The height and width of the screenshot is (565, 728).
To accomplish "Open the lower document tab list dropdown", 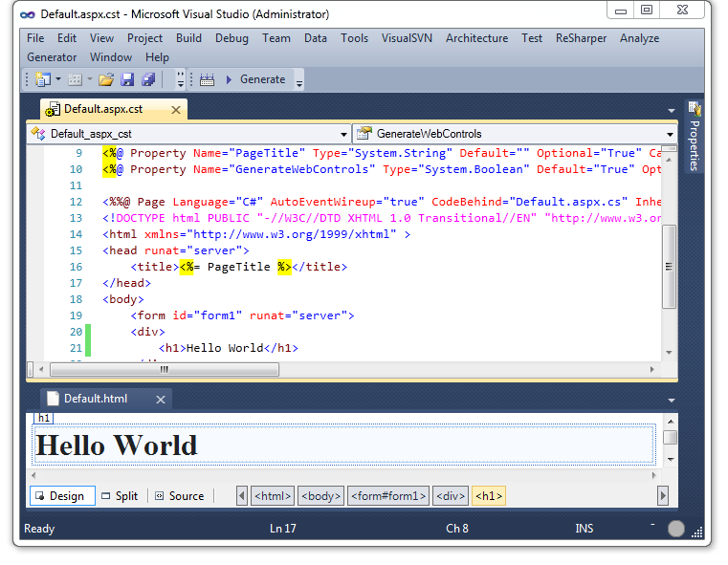I will 672,400.
